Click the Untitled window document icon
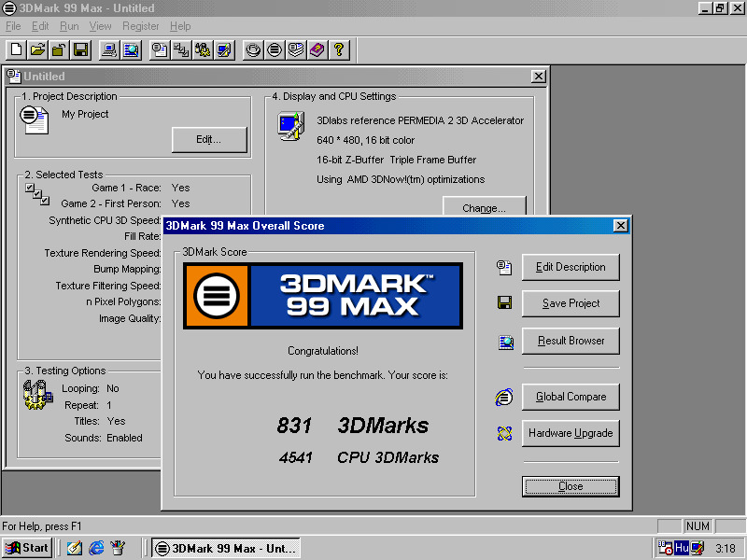Viewport: 747px width, 560px height. [x=14, y=77]
